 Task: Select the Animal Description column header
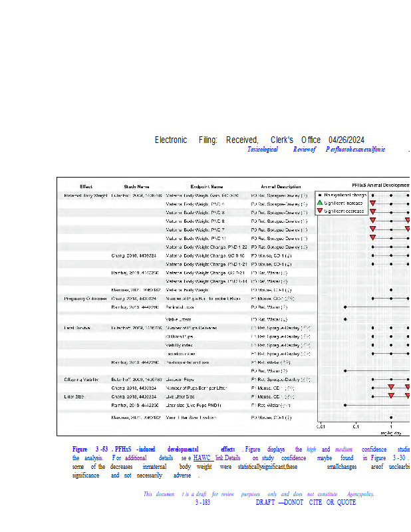[280, 186]
